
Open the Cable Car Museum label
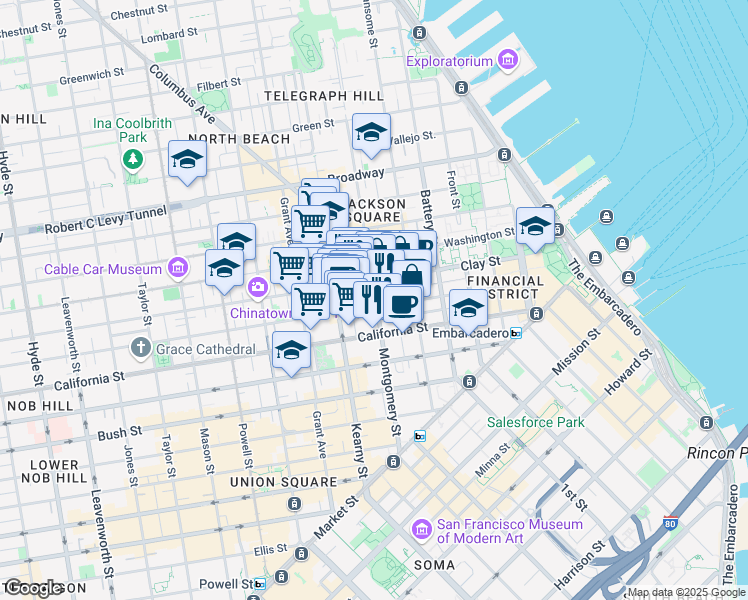103,269
